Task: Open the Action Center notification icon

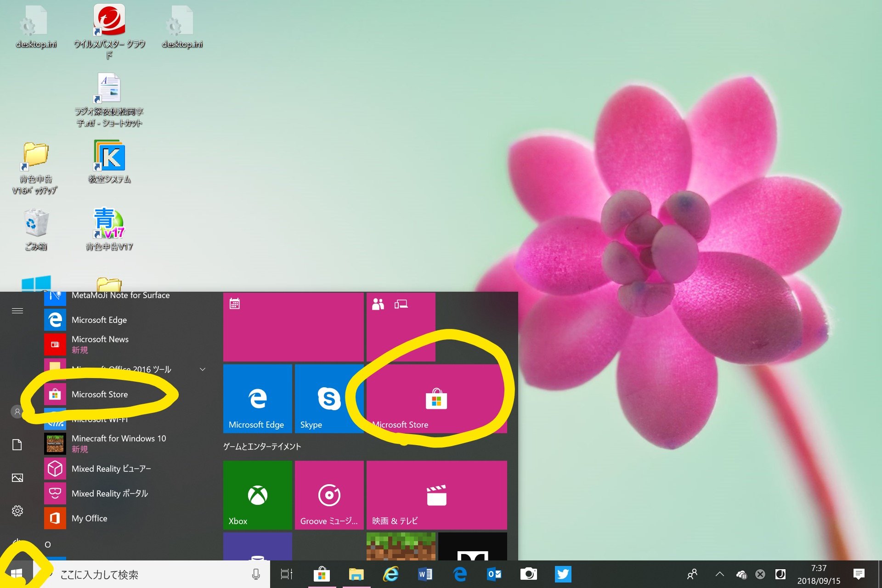Action: click(859, 574)
